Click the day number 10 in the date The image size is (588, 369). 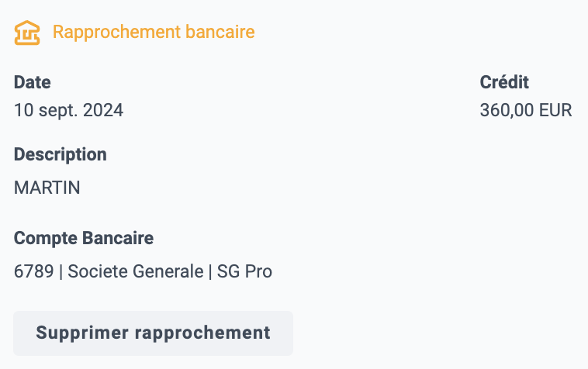tap(23, 111)
